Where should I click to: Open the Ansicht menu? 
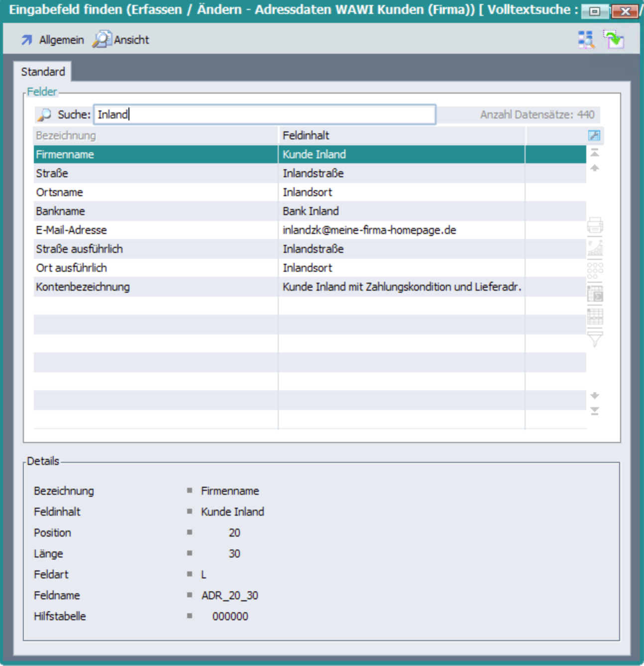121,40
